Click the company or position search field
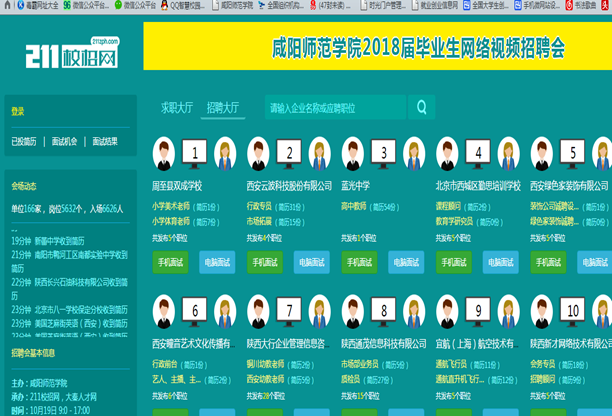Image resolution: width=612 pixels, height=416 pixels. 335,107
